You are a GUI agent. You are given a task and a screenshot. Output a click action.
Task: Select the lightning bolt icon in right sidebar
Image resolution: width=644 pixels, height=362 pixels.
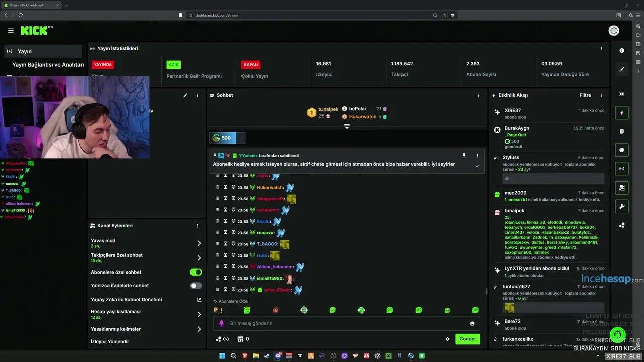click(622, 113)
